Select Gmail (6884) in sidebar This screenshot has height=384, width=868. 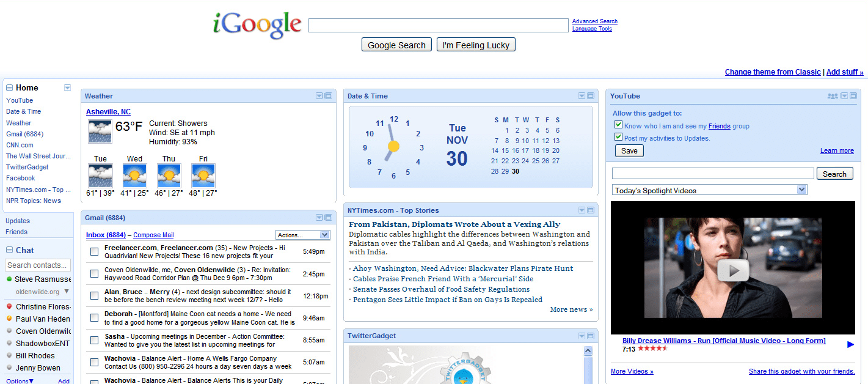[24, 134]
